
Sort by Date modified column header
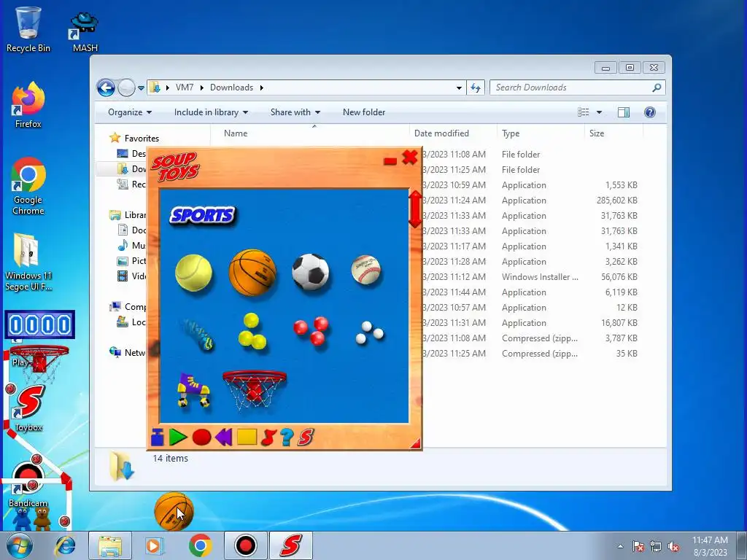(x=452, y=133)
